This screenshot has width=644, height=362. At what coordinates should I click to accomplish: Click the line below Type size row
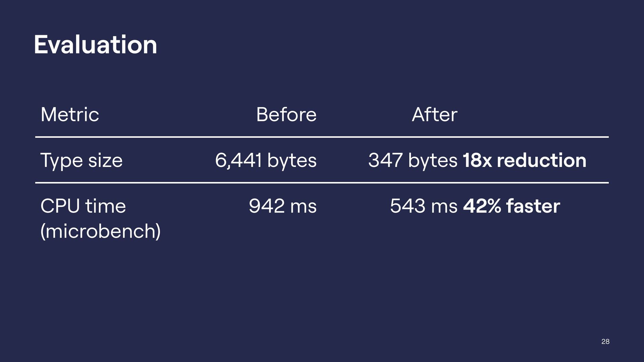(x=322, y=183)
